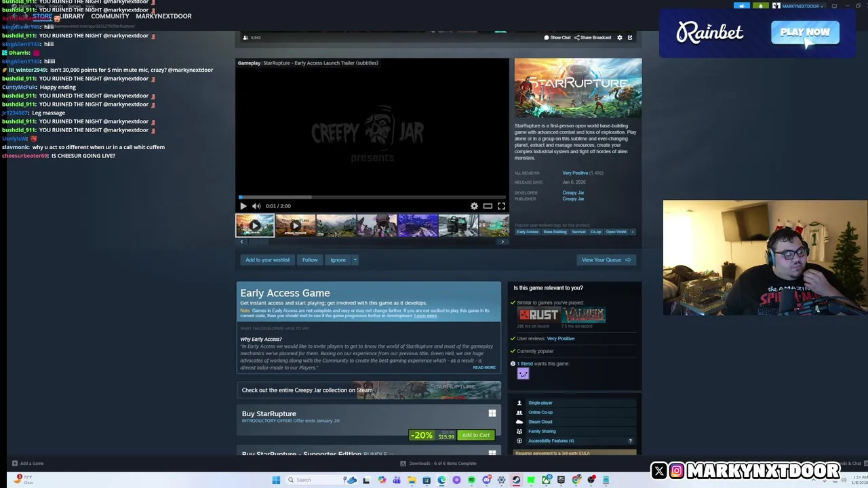Viewport: 868px width, 488px height.
Task: Click the Valheim game banner
Action: (583, 314)
